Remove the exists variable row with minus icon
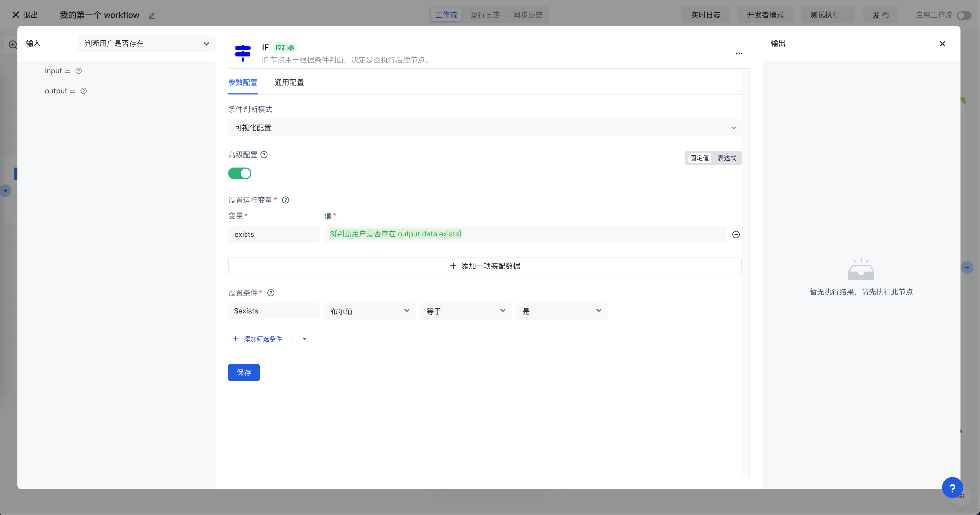 (736, 235)
